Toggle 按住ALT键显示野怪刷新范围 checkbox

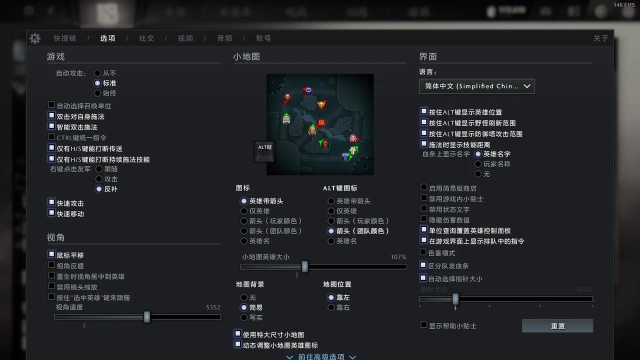424,122
